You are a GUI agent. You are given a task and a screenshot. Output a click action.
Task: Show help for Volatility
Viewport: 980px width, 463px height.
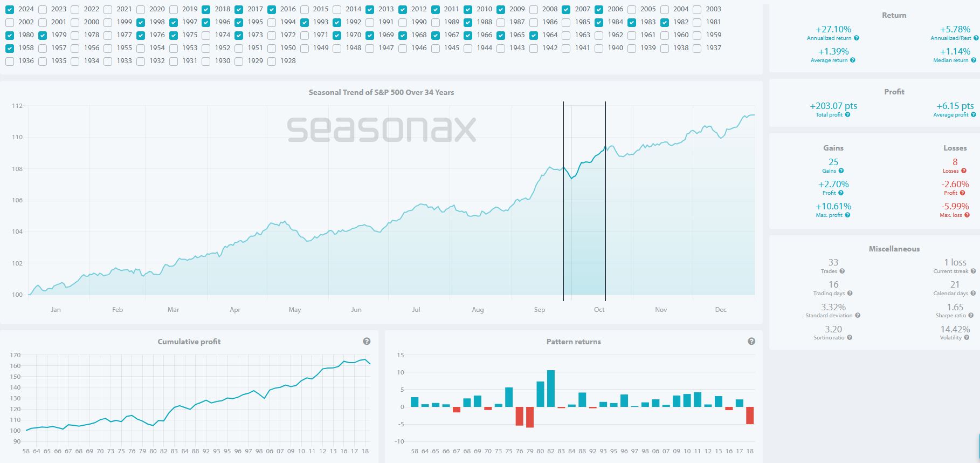pos(967,338)
